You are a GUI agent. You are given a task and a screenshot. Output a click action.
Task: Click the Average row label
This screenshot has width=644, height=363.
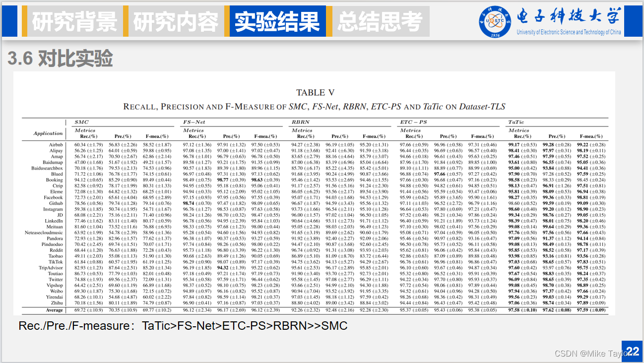55,310
